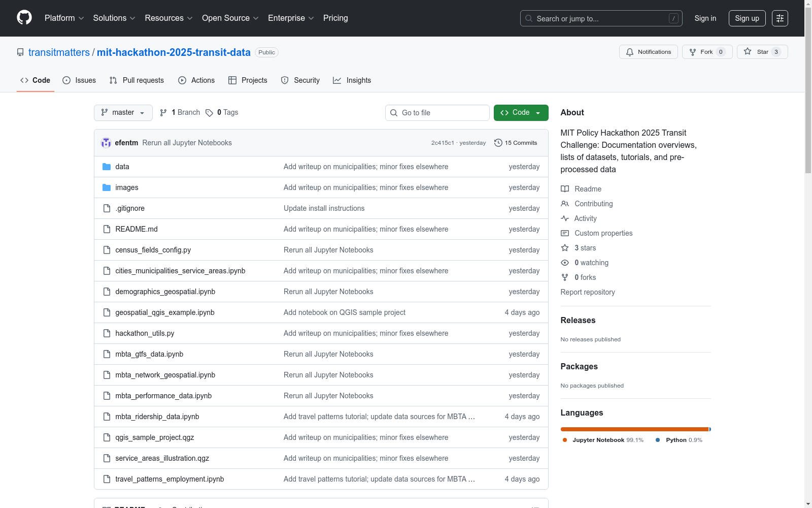This screenshot has width=812, height=508.
Task: Click the note icon beside Custom properties
Action: tap(565, 233)
